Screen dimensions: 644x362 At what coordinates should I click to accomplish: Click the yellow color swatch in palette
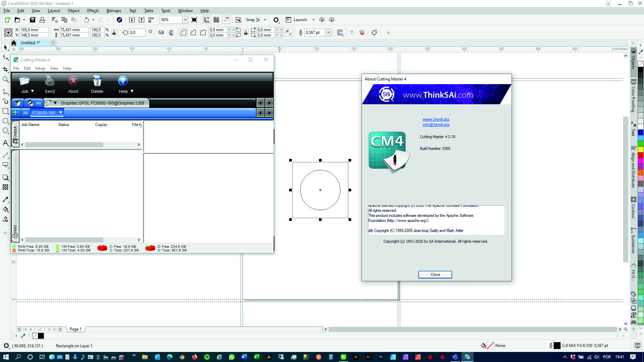point(641,149)
